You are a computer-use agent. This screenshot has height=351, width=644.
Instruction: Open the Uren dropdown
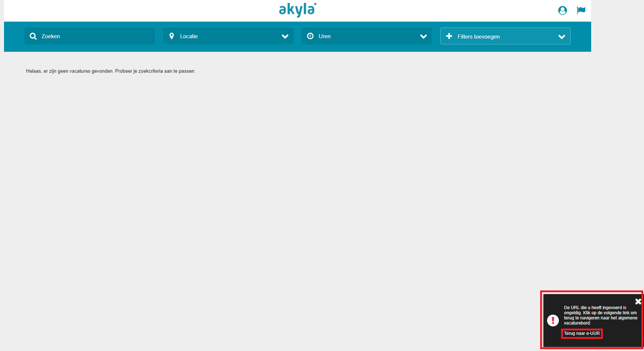pyautogui.click(x=367, y=36)
